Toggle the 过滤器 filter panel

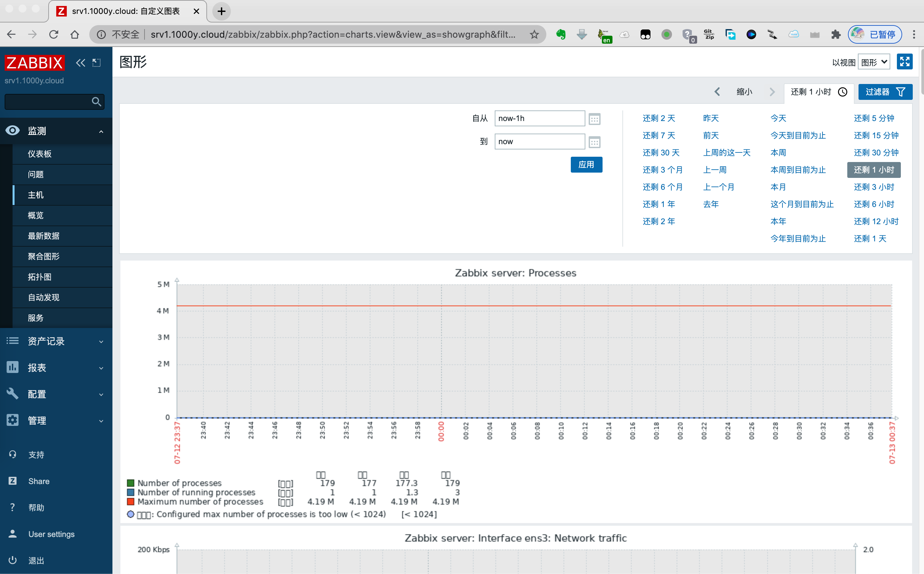coord(885,92)
